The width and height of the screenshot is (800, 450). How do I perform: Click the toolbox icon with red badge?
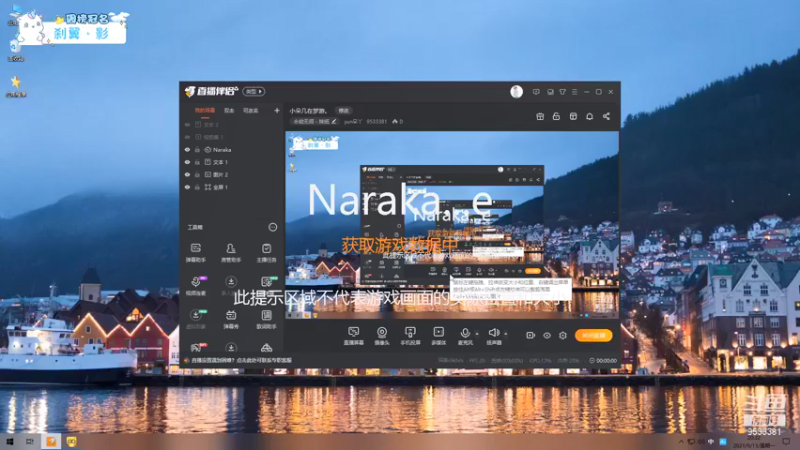[x=196, y=347]
